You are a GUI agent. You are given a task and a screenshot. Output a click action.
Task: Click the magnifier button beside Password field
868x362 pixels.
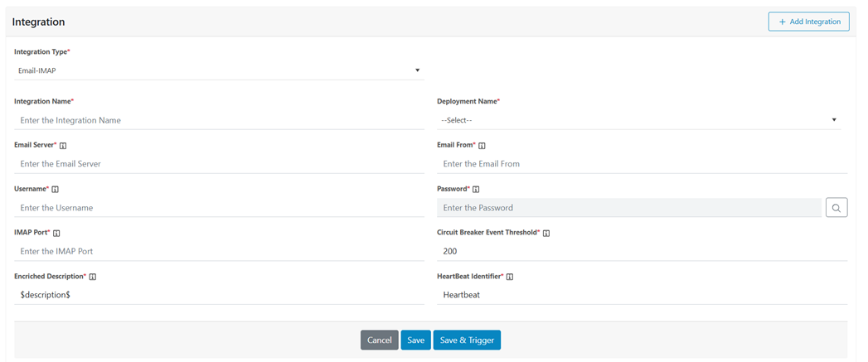(x=836, y=208)
